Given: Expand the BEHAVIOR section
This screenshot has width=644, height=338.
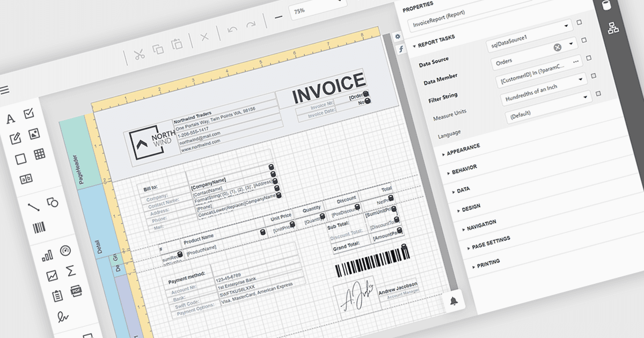Looking at the screenshot, I should 463,170.
